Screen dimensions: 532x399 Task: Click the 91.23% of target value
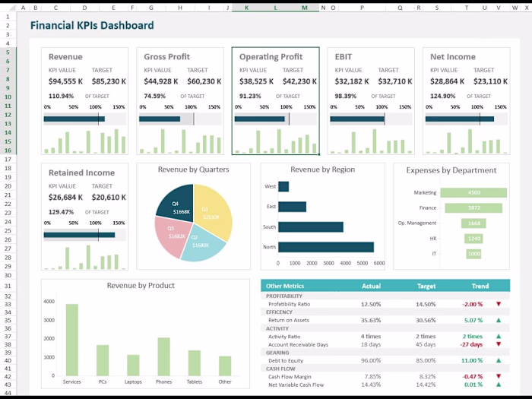tap(250, 96)
